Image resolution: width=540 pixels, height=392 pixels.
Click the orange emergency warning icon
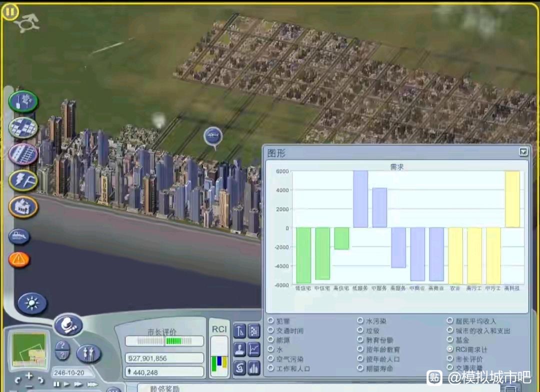pos(19,259)
